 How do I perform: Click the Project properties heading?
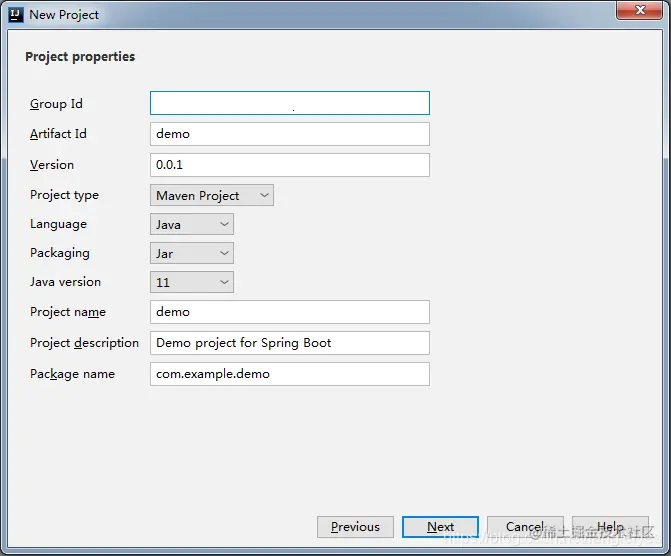pos(80,57)
